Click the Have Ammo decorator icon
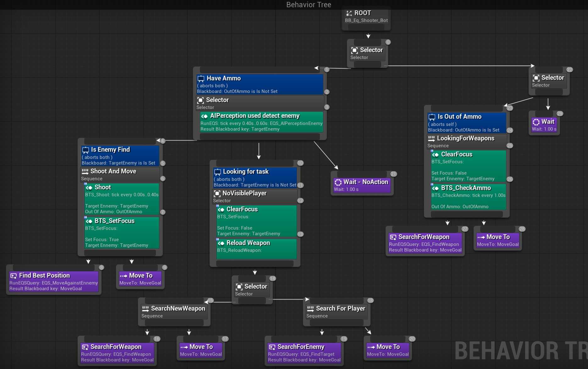Image resolution: width=588 pixels, height=369 pixels. (201, 79)
